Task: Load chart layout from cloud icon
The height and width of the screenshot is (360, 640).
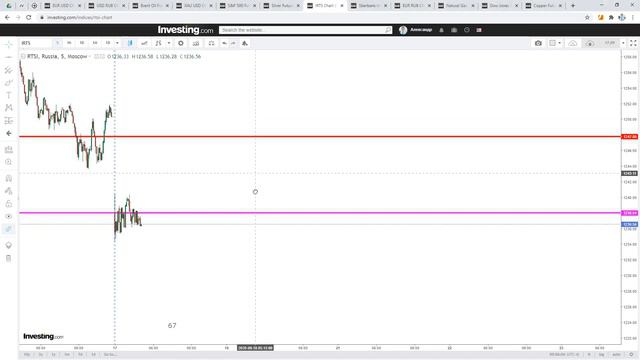Action: pos(573,43)
